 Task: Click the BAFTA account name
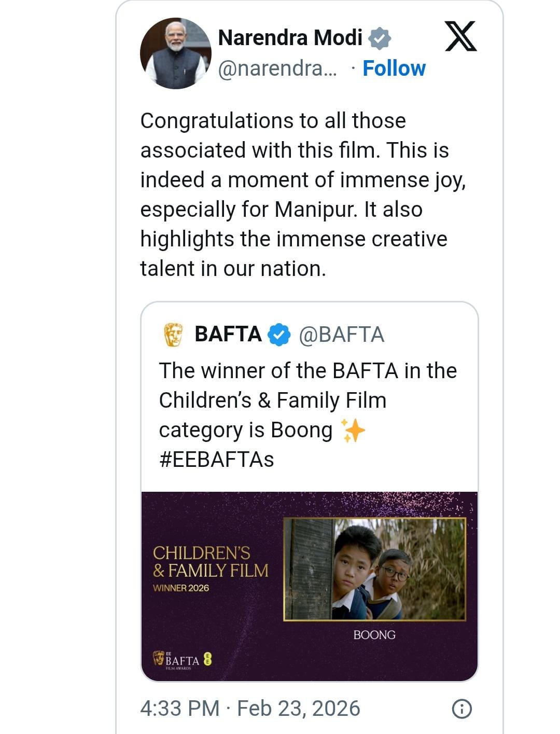[x=228, y=335]
